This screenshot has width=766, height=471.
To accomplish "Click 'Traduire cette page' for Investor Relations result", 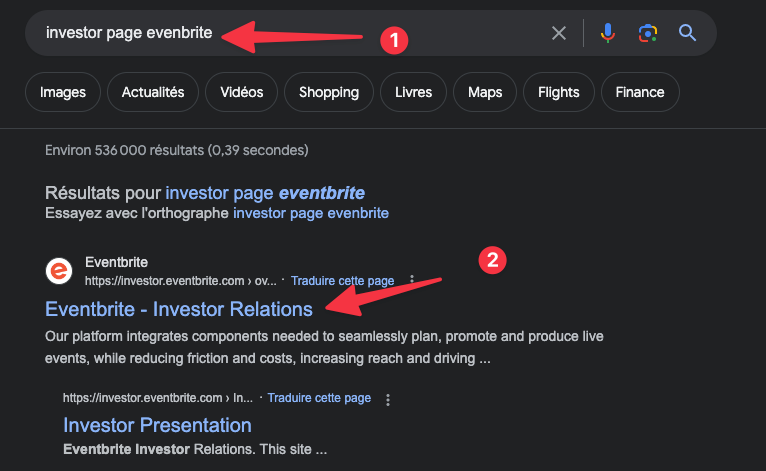I will [x=342, y=281].
